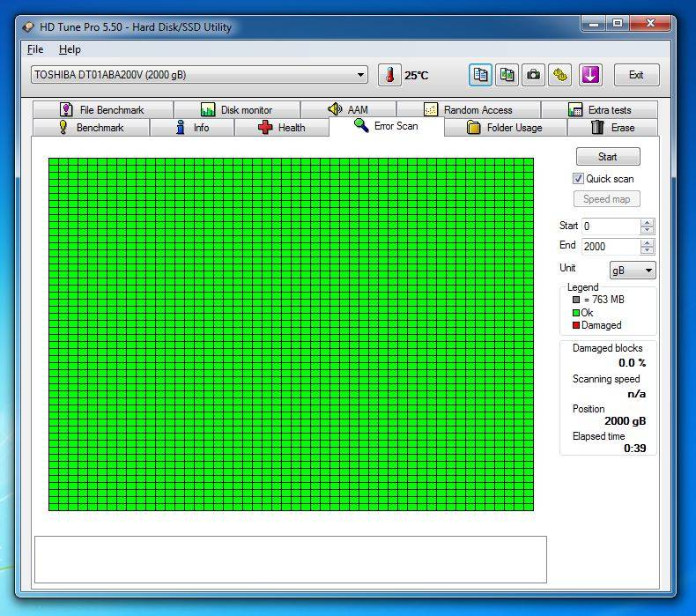Open the Info tab

[192, 128]
